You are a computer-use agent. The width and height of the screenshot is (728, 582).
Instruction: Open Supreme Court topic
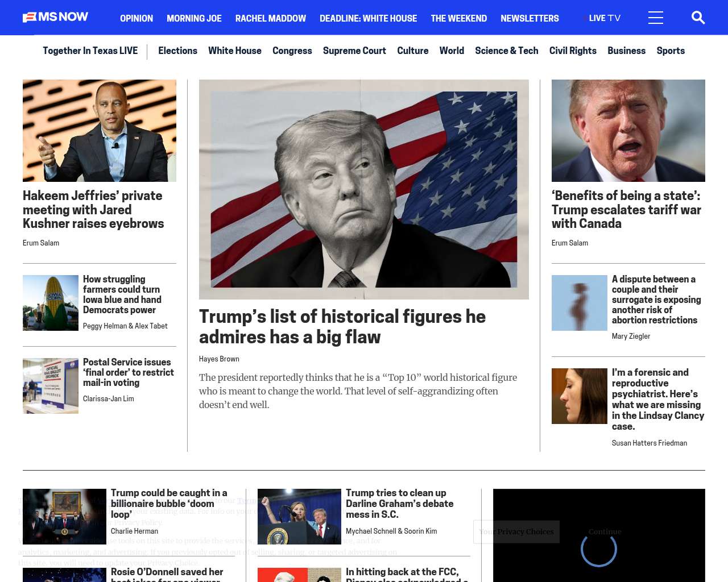[x=354, y=51]
